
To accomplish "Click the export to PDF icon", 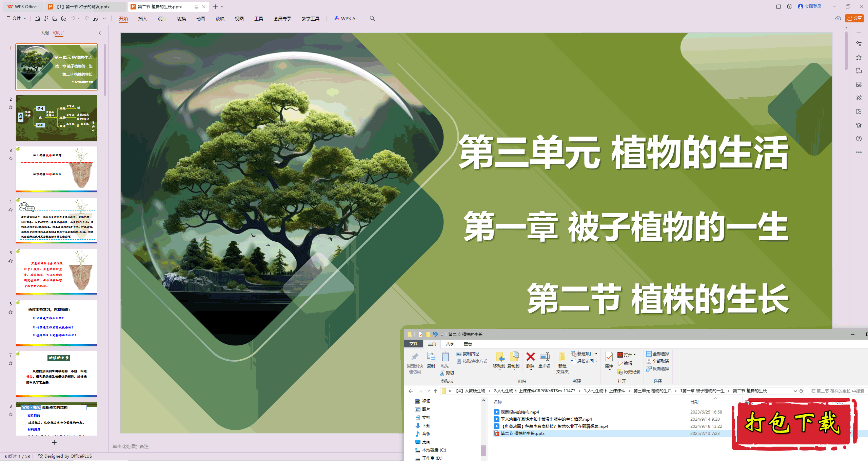I will pyautogui.click(x=46, y=18).
